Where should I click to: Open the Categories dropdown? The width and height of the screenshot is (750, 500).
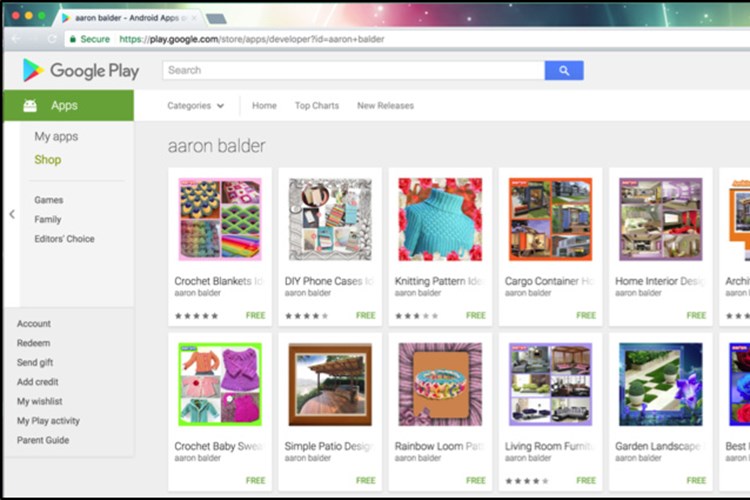195,106
